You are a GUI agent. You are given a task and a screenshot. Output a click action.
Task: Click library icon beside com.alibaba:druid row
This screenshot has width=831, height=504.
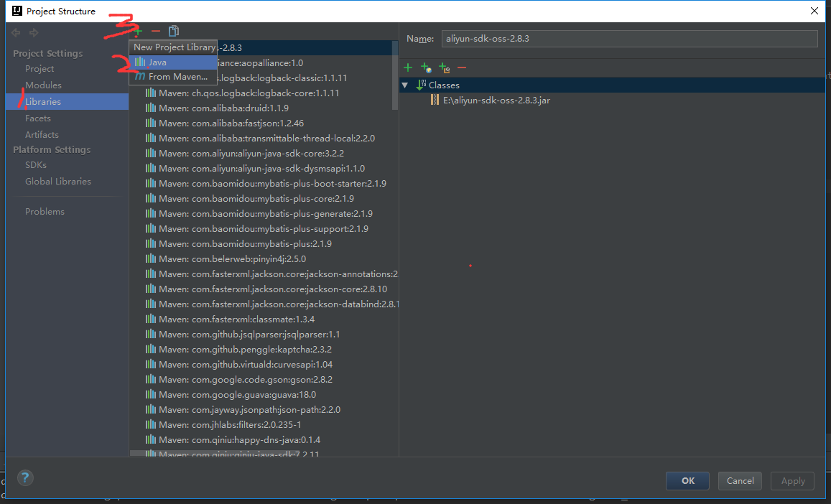[x=151, y=108]
